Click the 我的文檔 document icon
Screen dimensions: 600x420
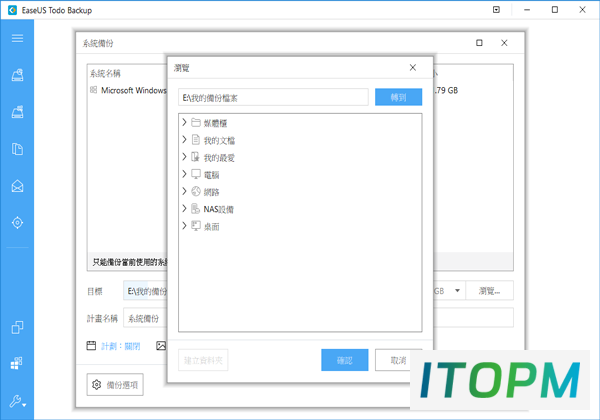pos(196,140)
